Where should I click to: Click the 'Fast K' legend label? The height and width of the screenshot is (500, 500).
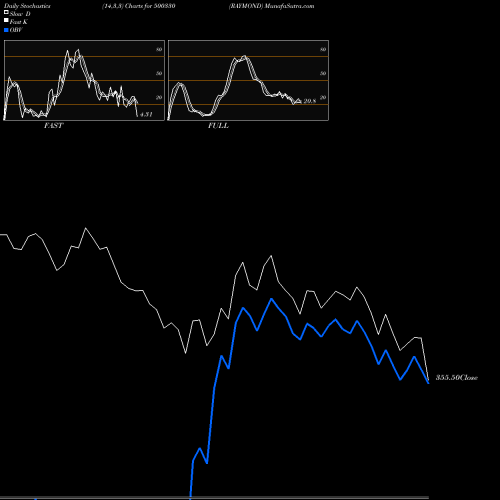(x=19, y=22)
